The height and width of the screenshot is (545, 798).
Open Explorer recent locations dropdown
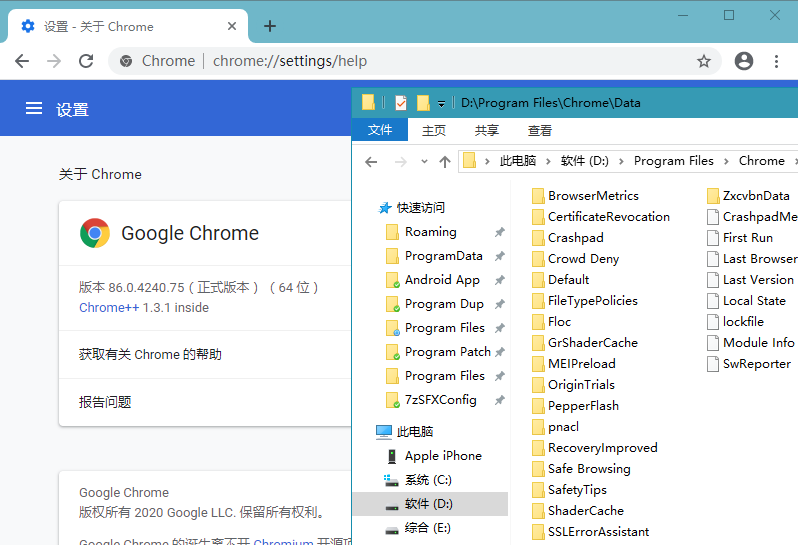tap(424, 162)
